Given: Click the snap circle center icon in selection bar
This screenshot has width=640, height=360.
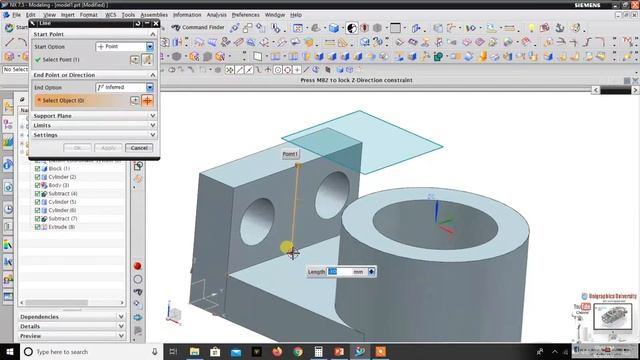Looking at the screenshot, I should [278, 70].
